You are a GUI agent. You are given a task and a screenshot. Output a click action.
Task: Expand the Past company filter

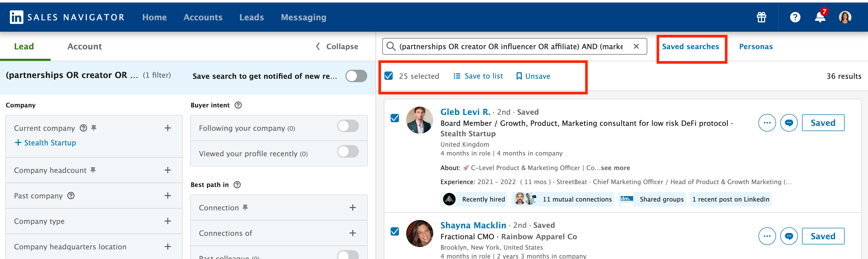click(168, 196)
